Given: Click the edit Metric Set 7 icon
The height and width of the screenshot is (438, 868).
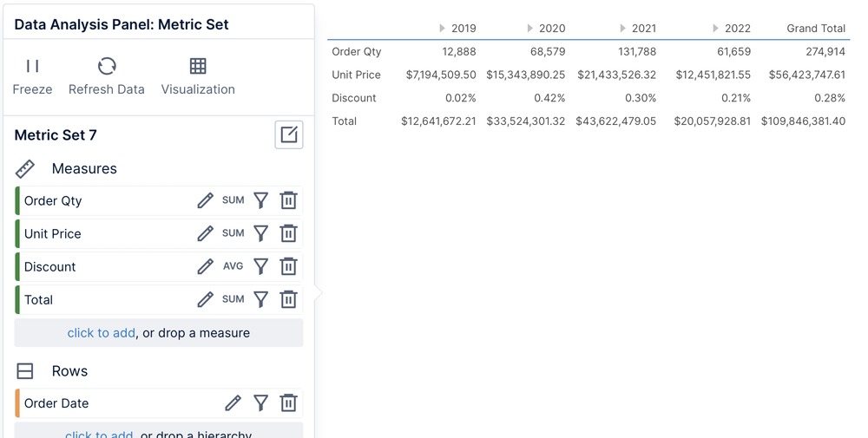Looking at the screenshot, I should pos(289,135).
